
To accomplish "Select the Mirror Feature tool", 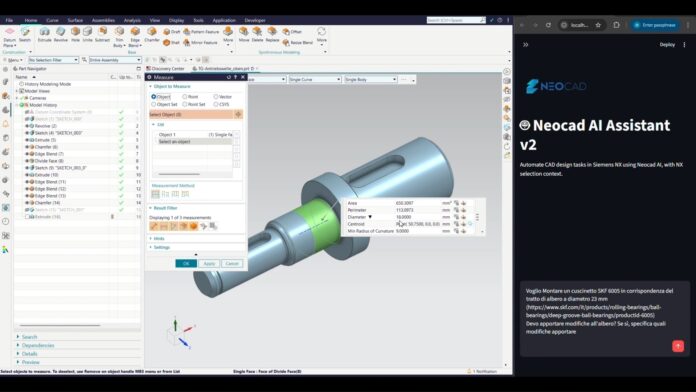I will [x=200, y=43].
